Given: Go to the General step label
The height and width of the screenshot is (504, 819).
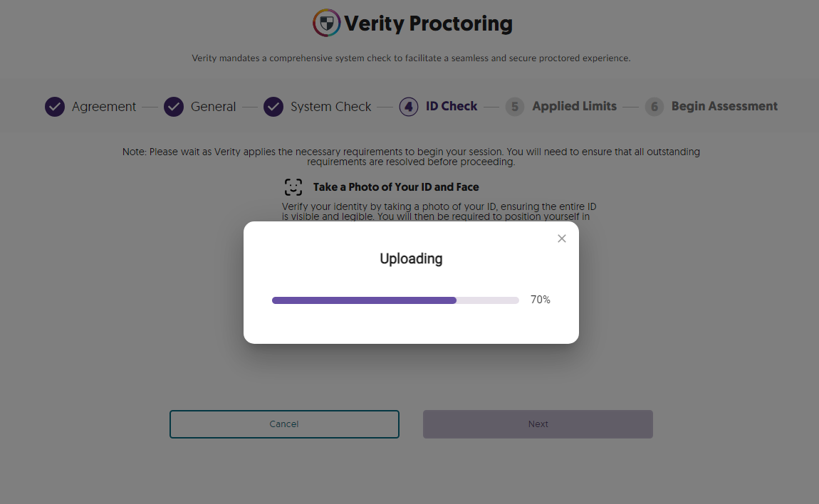Looking at the screenshot, I should (213, 107).
